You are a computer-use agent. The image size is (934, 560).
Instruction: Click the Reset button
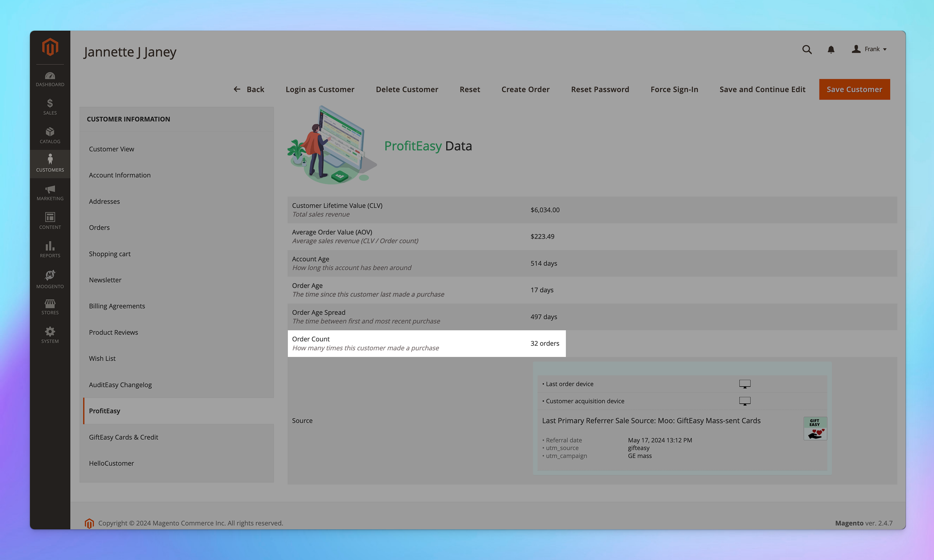click(x=470, y=89)
